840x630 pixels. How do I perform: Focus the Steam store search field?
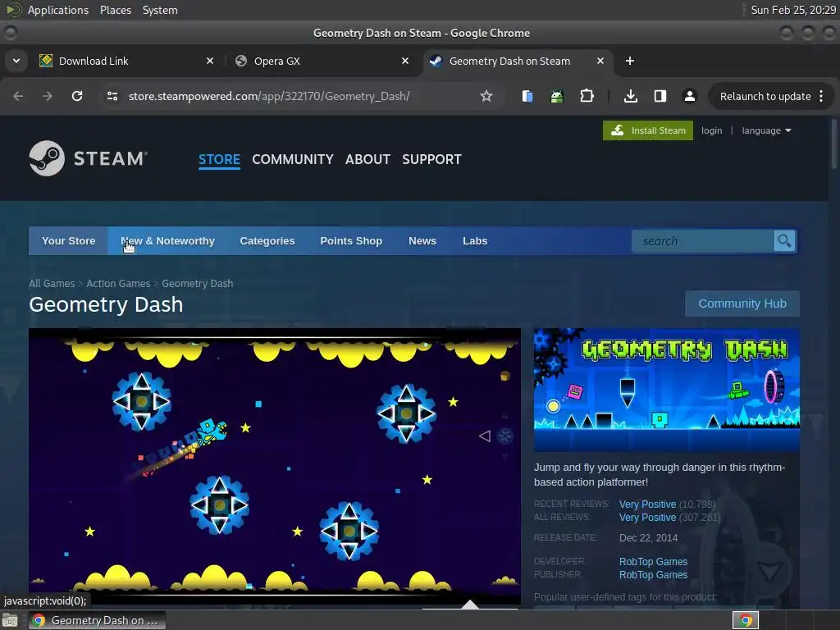703,241
